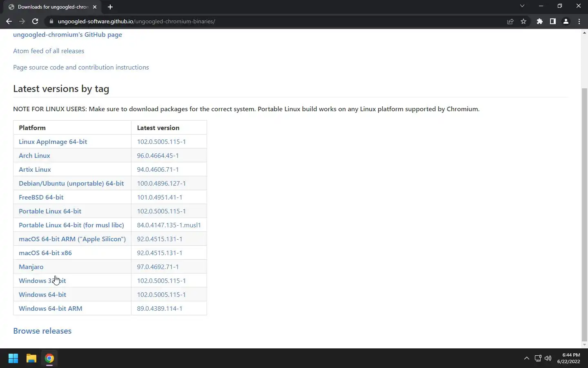Open the tab search dropdown arrow
588x368 pixels.
pyautogui.click(x=522, y=6)
